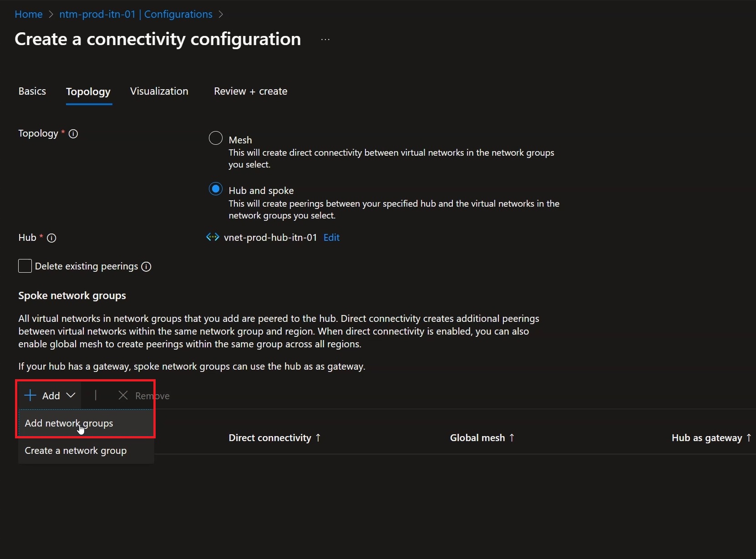Click Edit link next to hub vnet
The image size is (756, 559).
coord(332,237)
